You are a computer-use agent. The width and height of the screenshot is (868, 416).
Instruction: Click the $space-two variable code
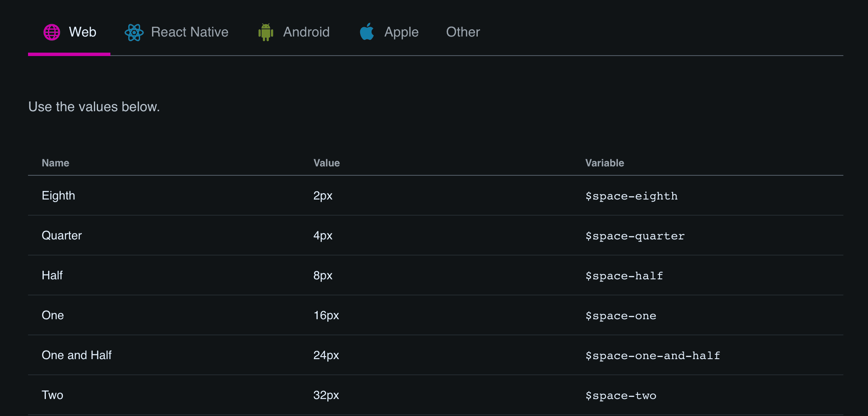[x=620, y=396]
